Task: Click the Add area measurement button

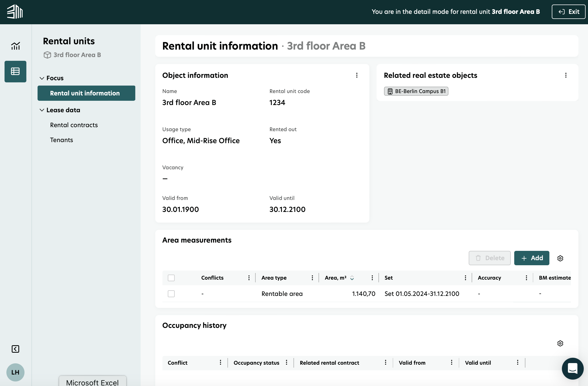Action: tap(532, 258)
